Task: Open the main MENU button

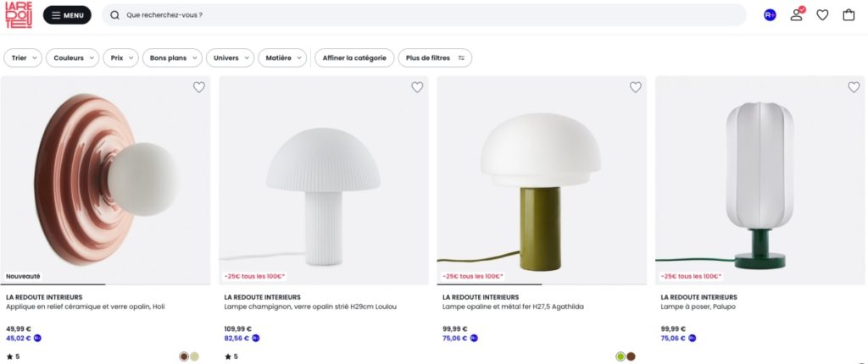Action: (67, 15)
